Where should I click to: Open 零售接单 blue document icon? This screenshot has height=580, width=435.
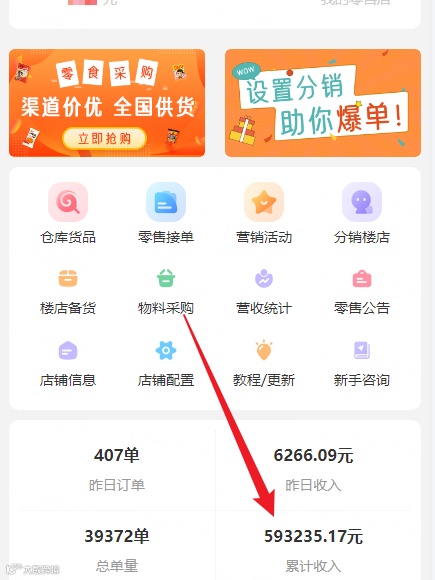point(166,202)
